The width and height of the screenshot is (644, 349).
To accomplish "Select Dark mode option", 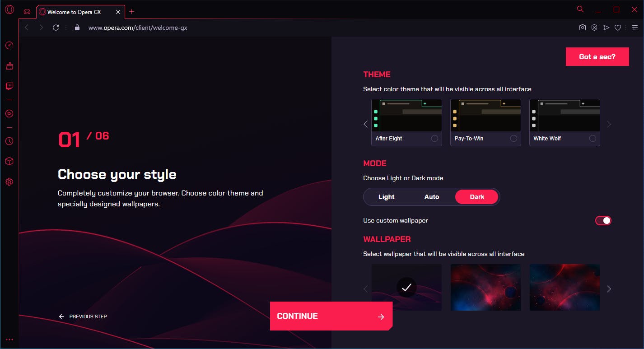I will coord(477,197).
